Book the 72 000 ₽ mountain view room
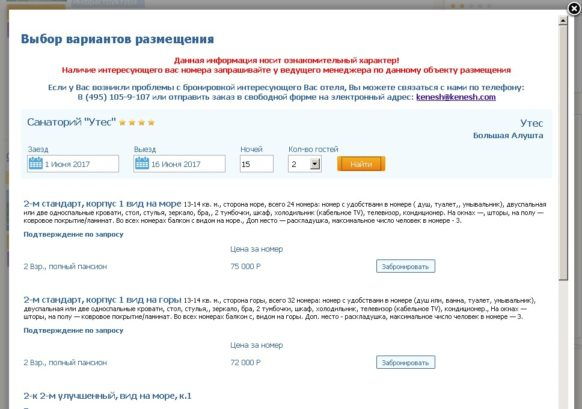The height and width of the screenshot is (409, 582). (406, 362)
